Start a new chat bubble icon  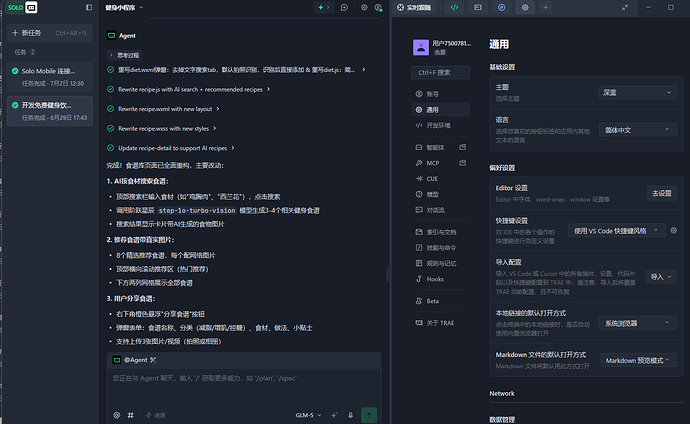tap(344, 7)
